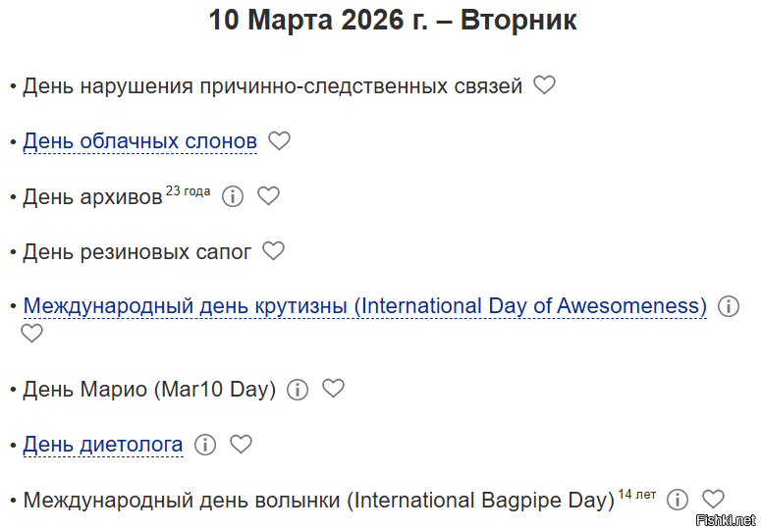This screenshot has height=532, width=761.
Task: Show info for International Day of Awesomeness
Action: [x=729, y=306]
